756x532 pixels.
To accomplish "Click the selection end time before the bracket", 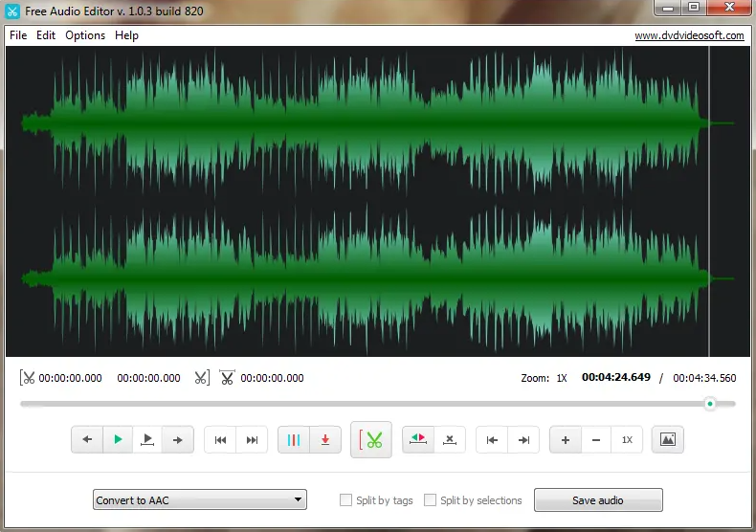I will (148, 378).
